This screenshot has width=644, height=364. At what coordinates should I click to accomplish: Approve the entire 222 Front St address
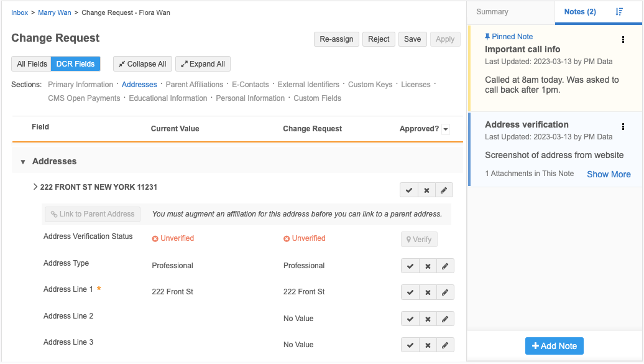pyautogui.click(x=409, y=190)
